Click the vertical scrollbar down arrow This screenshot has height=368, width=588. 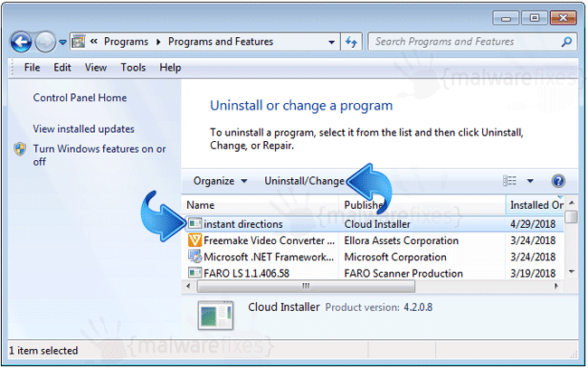572,271
